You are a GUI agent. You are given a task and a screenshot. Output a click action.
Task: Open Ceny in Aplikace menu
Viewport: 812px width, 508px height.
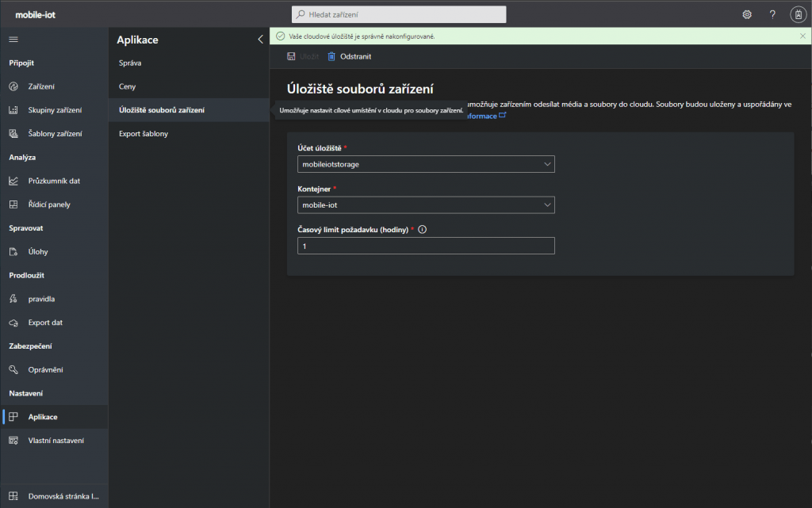point(127,86)
